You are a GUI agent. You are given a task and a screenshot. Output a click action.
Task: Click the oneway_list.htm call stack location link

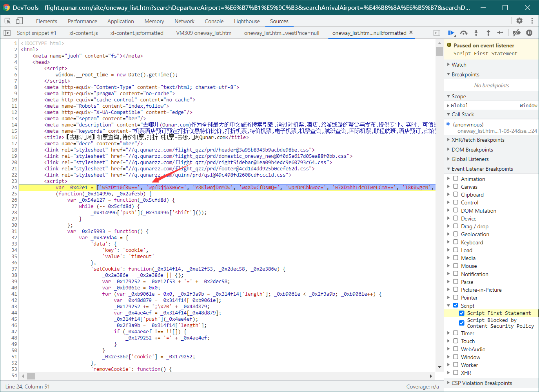click(497, 131)
